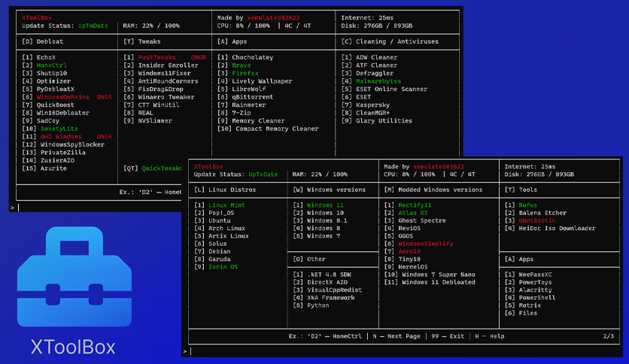Select the Firefox entry

point(238,74)
